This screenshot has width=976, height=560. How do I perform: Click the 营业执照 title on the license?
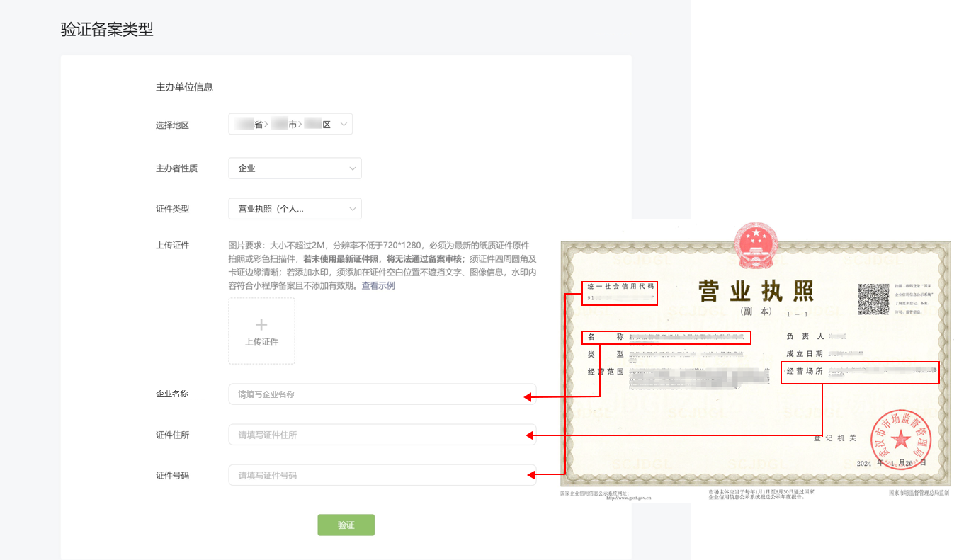(x=756, y=291)
